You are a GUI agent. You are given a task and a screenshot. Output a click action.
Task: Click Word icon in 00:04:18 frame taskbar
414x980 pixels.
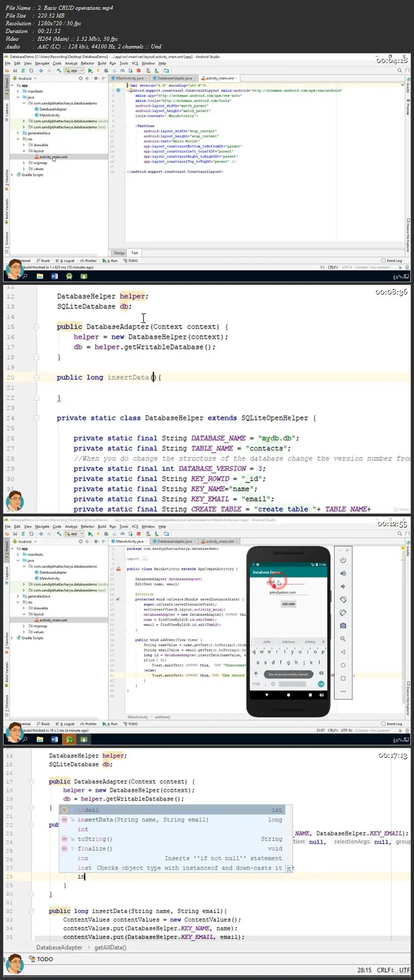[54, 276]
